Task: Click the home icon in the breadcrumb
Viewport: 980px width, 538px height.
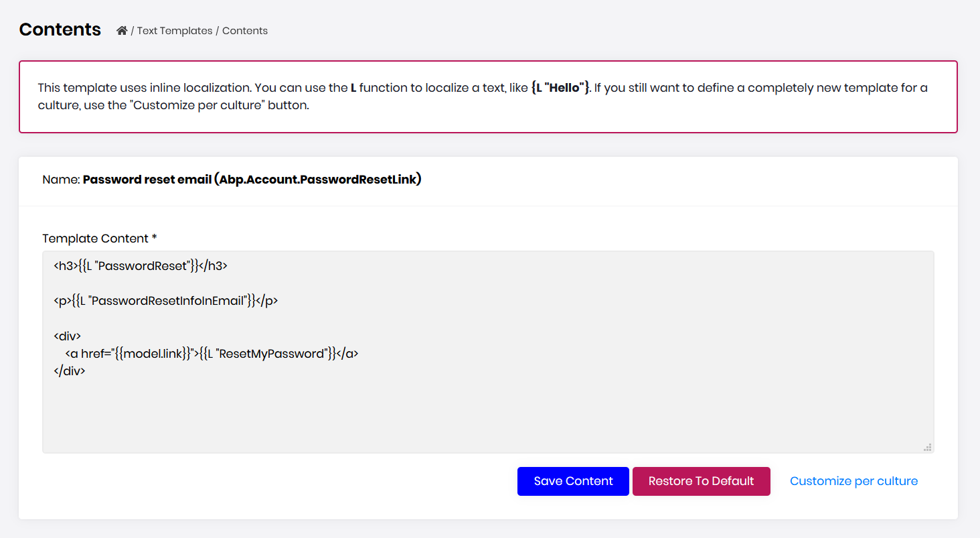Action: tap(122, 31)
